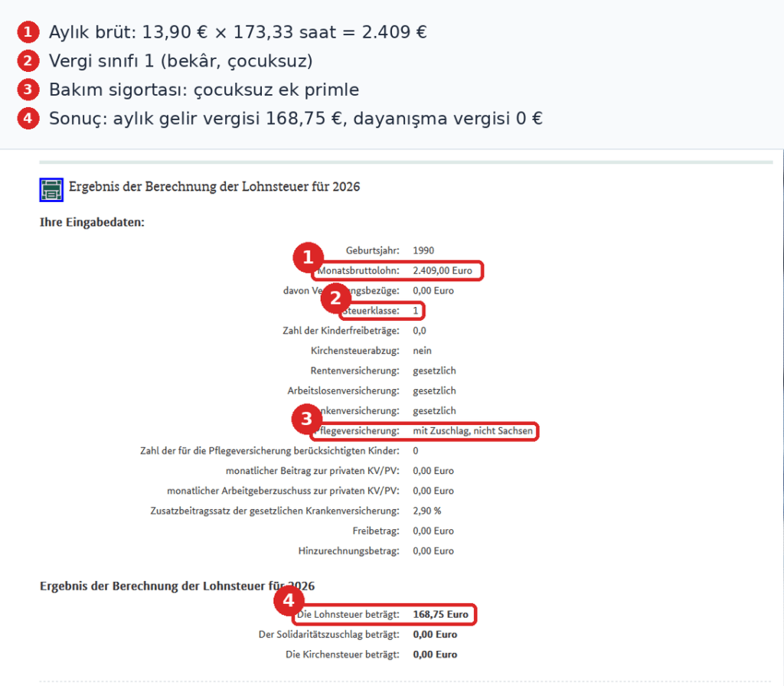Select caption line starting 'Aylık brüt'
Image resolution: width=784 pixels, height=686 pixels.
tap(238, 32)
